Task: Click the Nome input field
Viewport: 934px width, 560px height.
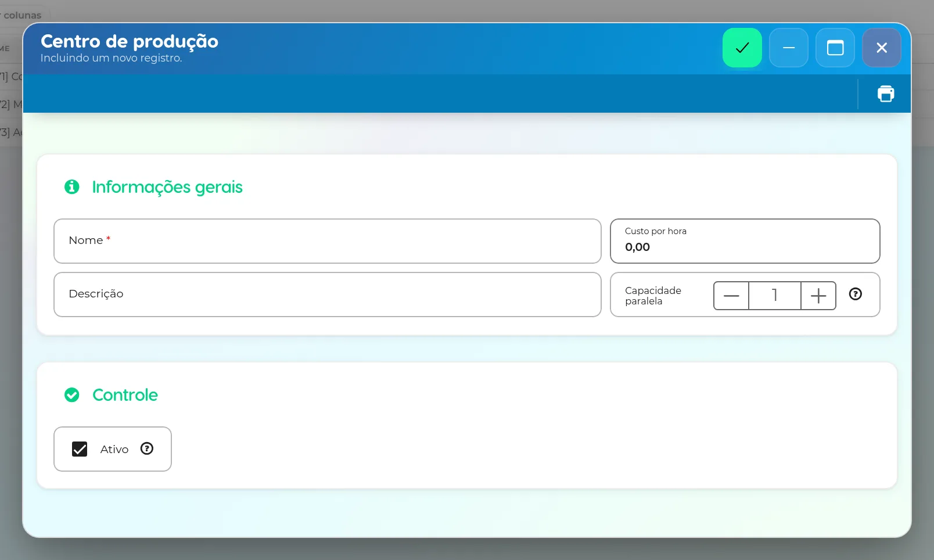Action: click(x=327, y=241)
